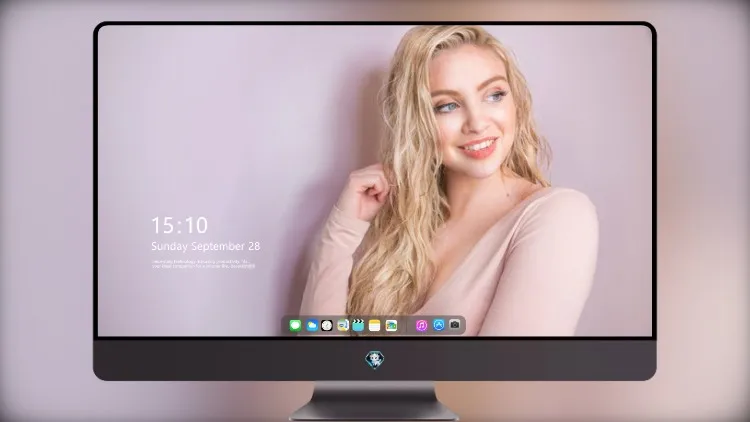Click the Sunday September 28 date text
The width and height of the screenshot is (750, 422).
206,246
